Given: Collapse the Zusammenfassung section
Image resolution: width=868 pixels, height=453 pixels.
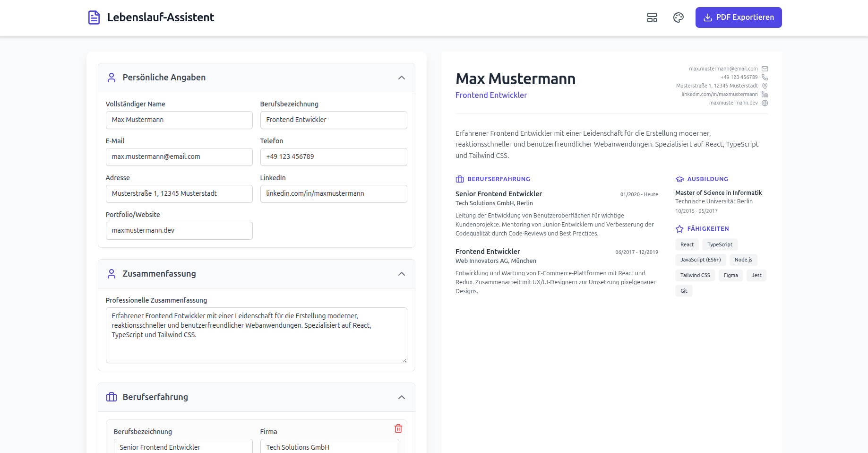Looking at the screenshot, I should [402, 274].
